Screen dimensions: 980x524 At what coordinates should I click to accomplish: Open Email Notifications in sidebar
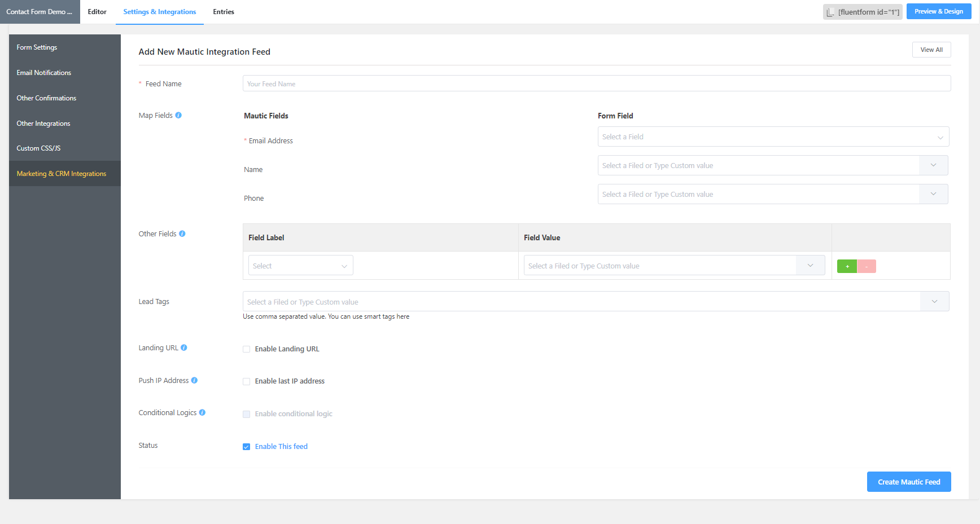click(x=65, y=73)
